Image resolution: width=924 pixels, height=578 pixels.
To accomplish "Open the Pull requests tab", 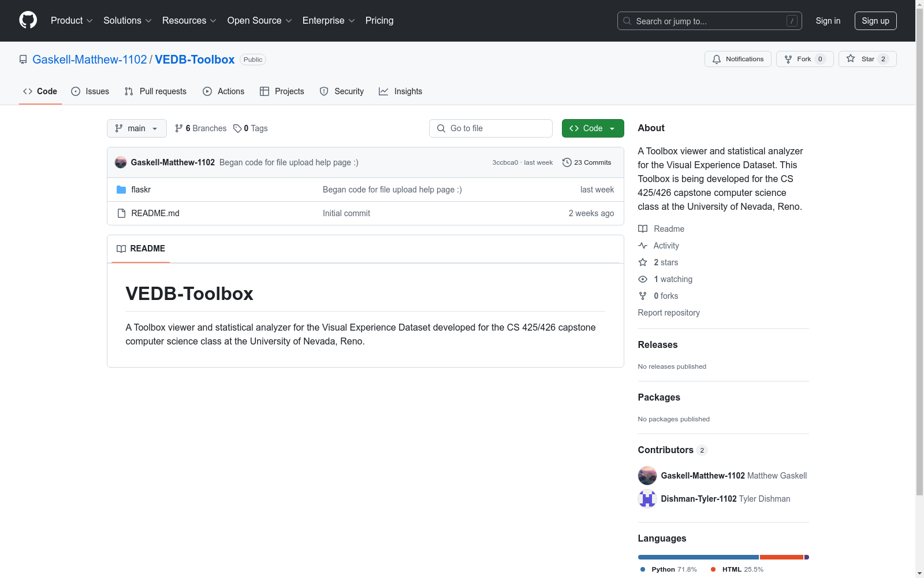I will (x=155, y=91).
